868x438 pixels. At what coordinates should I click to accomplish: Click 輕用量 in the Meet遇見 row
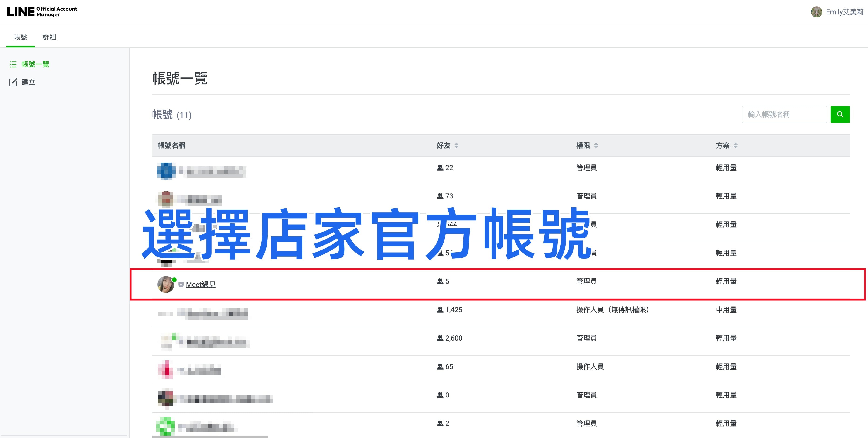tap(726, 281)
